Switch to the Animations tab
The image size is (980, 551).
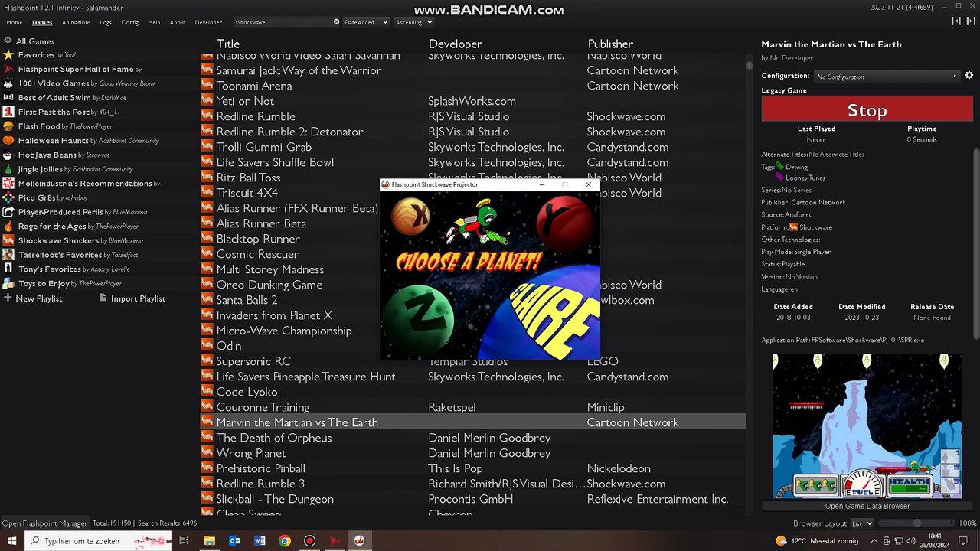tap(76, 22)
